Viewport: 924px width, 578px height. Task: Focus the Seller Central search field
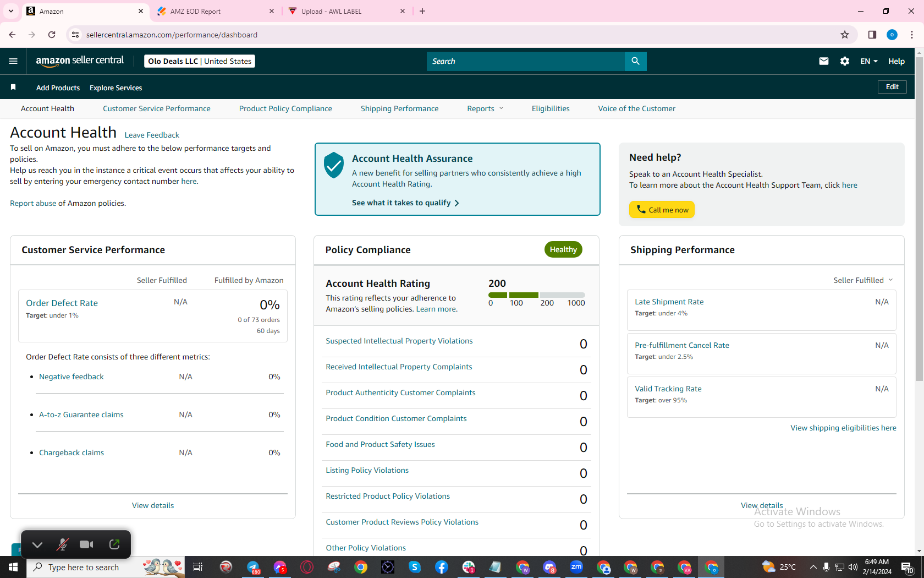click(x=526, y=61)
